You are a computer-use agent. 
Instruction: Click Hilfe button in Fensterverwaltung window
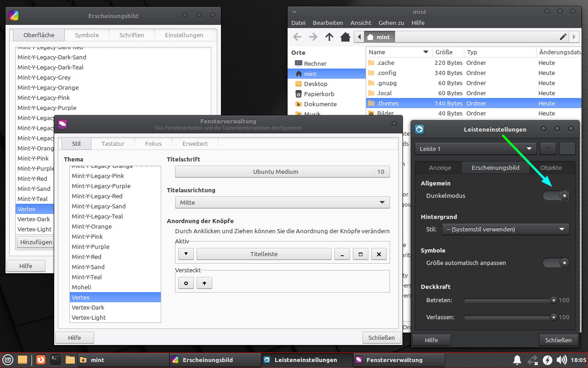pos(74,338)
